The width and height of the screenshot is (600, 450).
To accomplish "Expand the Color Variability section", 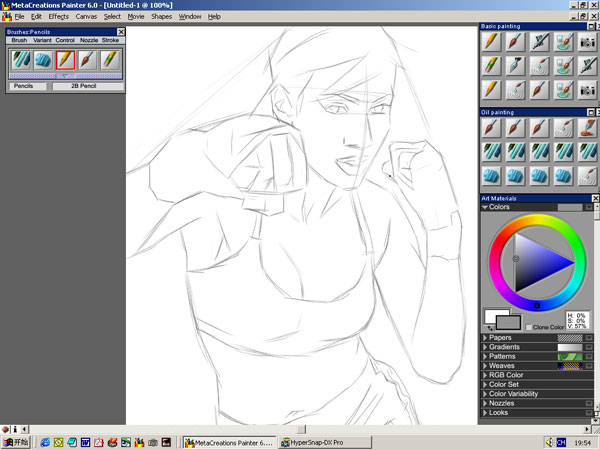I will click(485, 393).
